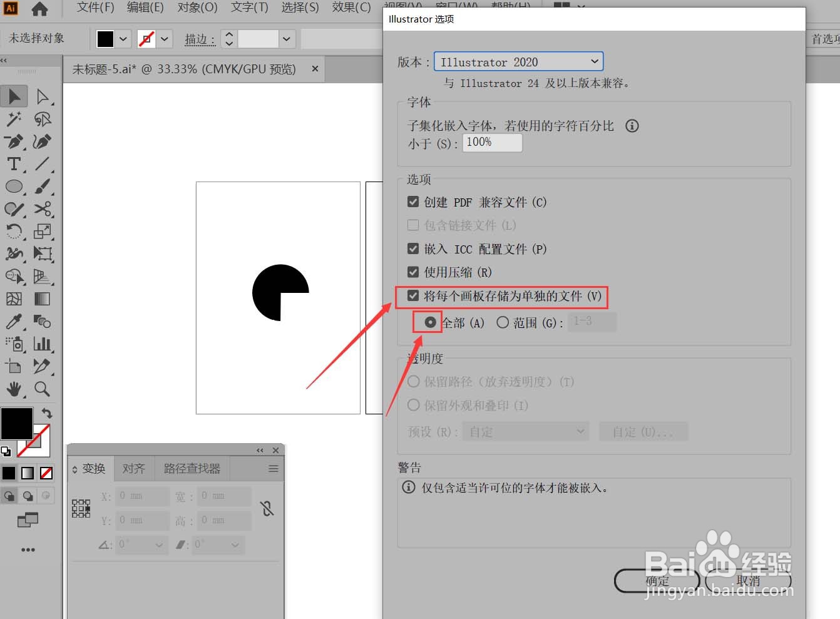
Task: Confirm options with the OK button
Action: (657, 581)
